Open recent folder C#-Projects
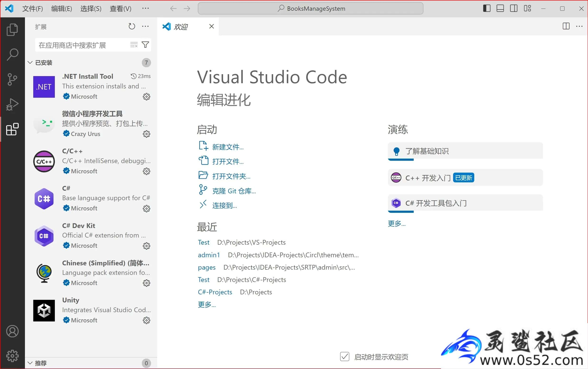 215,292
